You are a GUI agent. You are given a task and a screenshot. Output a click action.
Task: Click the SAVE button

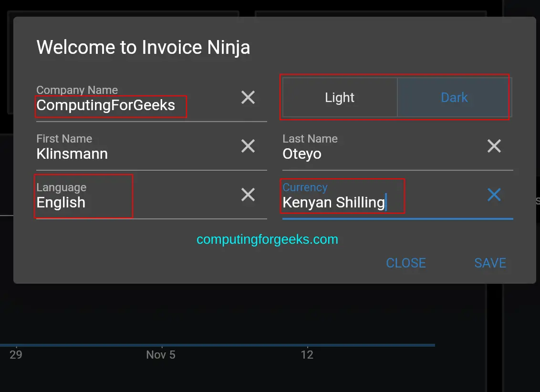coord(490,263)
